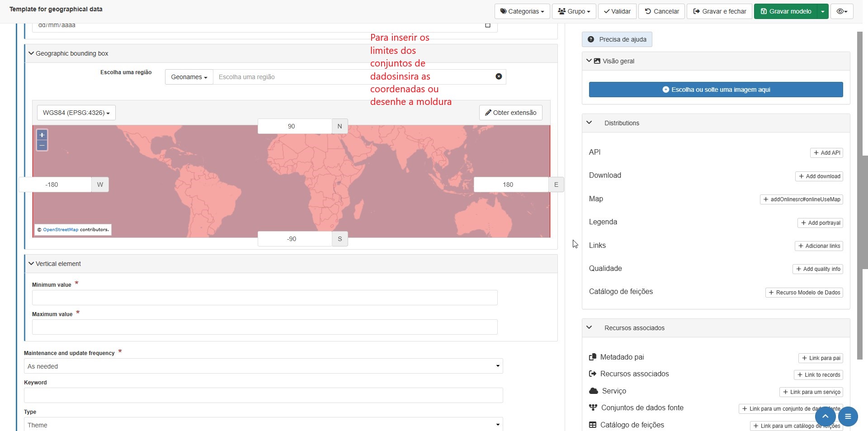This screenshot has height=431, width=868.
Task: Click Obter extensão pencil button
Action: (x=510, y=113)
